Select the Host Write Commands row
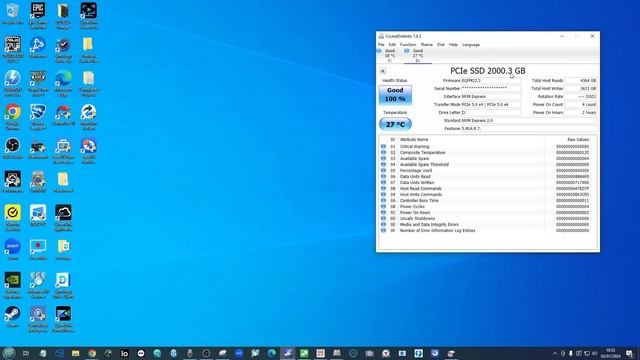The width and height of the screenshot is (640, 360). click(x=488, y=195)
